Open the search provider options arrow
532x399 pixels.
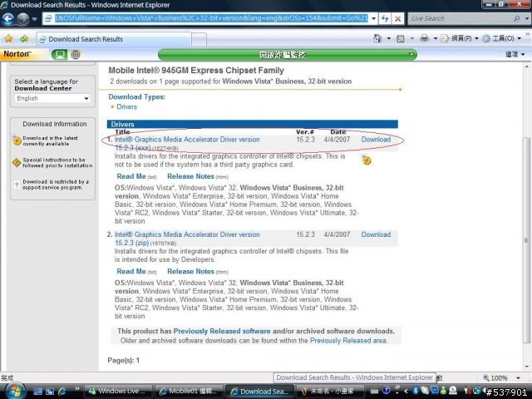[527, 18]
